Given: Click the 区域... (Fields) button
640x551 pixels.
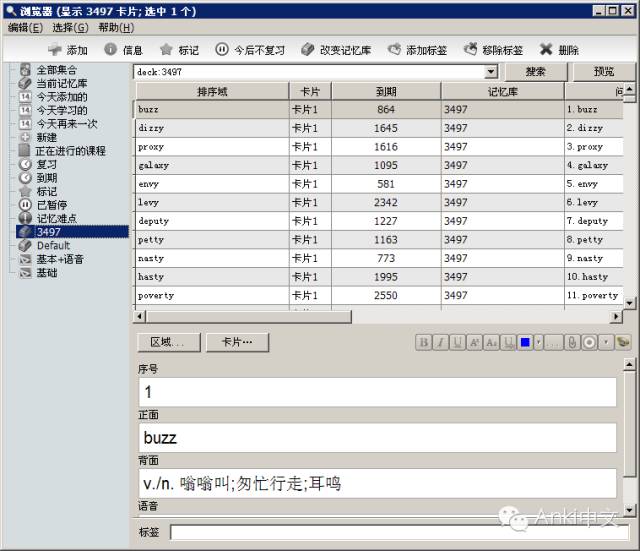Looking at the screenshot, I should [x=167, y=342].
